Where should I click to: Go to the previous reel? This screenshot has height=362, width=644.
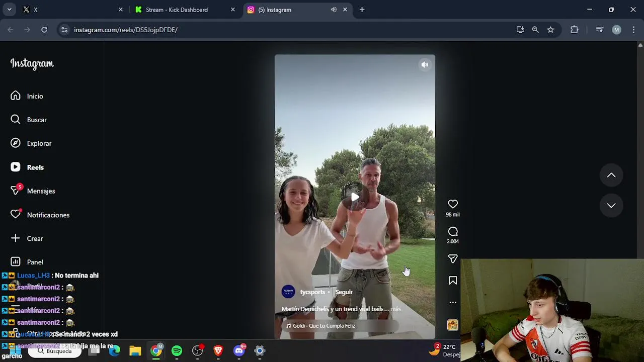pyautogui.click(x=611, y=175)
